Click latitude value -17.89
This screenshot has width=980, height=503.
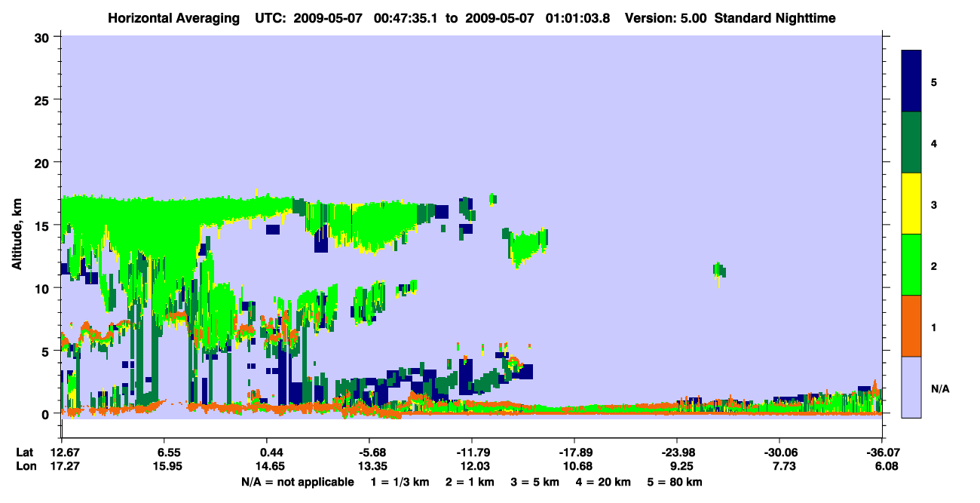pos(574,452)
